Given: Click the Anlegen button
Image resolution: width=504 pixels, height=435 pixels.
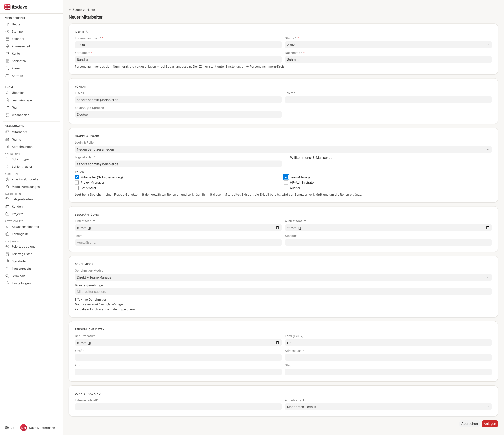Looking at the screenshot, I should [x=490, y=424].
